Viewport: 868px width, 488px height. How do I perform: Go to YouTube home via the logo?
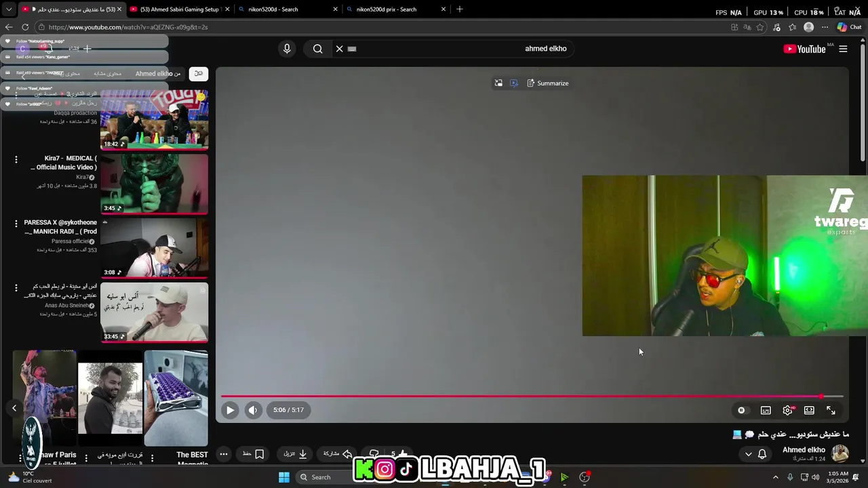click(x=804, y=49)
